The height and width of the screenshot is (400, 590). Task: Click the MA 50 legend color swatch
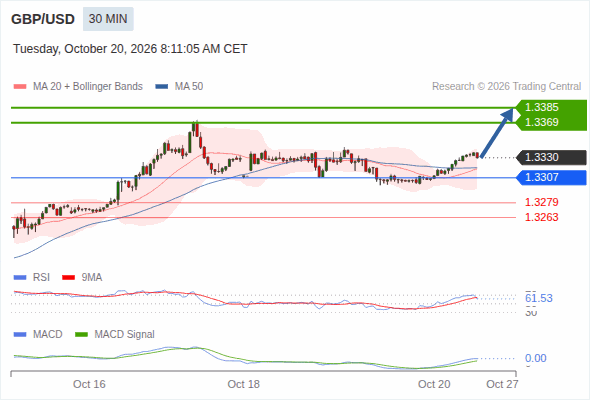(x=162, y=87)
